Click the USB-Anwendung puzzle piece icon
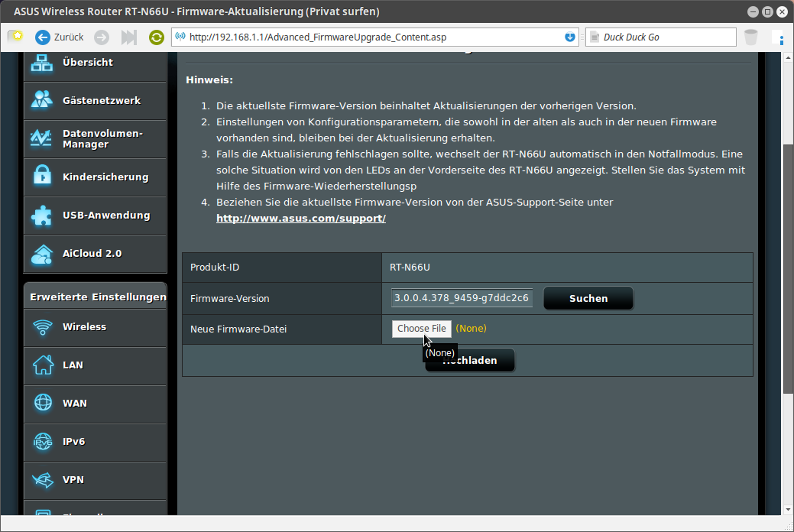This screenshot has height=532, width=794. click(41, 216)
